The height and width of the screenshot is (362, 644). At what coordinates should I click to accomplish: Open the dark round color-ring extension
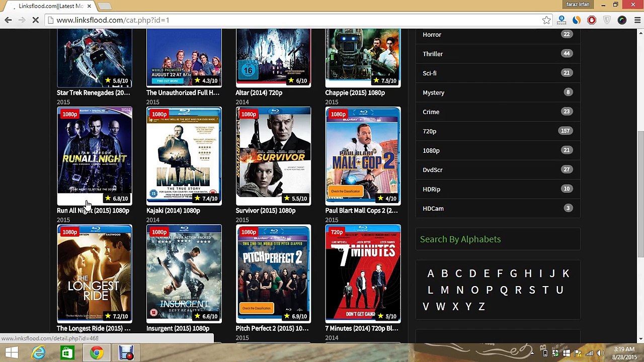click(x=622, y=20)
